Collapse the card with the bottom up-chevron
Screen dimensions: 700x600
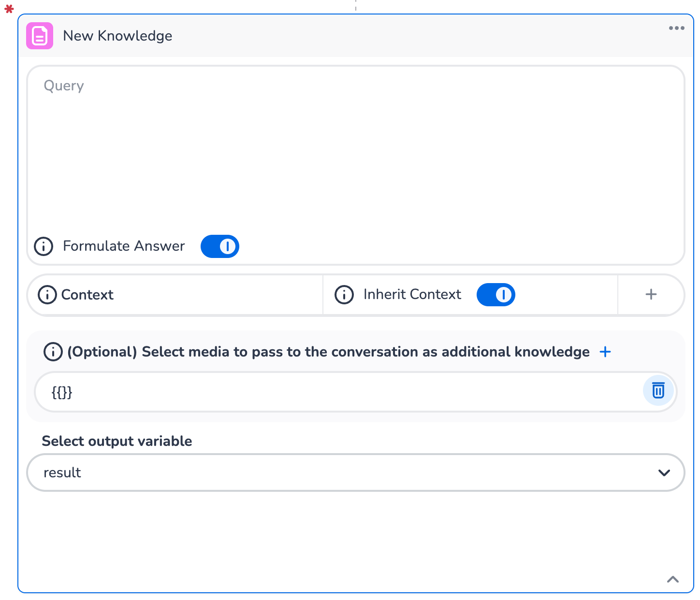click(x=673, y=579)
